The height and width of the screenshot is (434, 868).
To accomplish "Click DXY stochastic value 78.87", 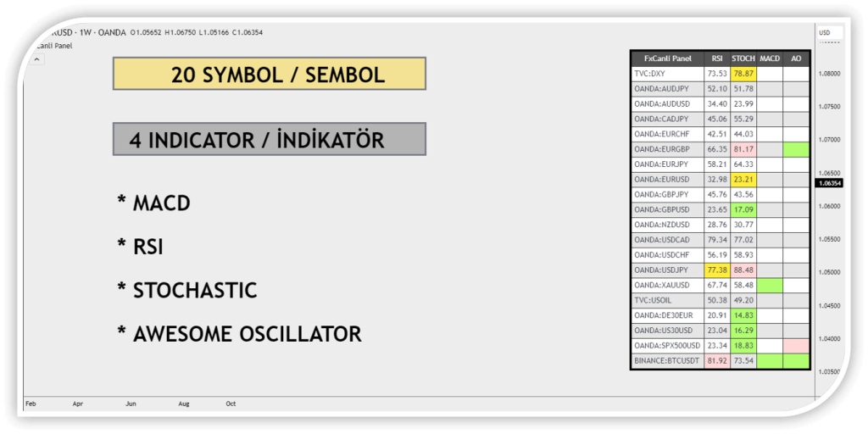I will pyautogui.click(x=743, y=74).
